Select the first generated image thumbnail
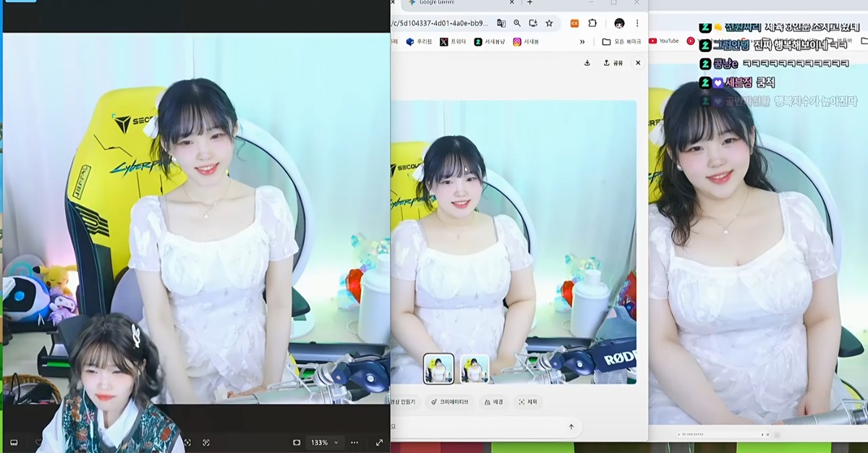This screenshot has width=868, height=453. point(438,369)
